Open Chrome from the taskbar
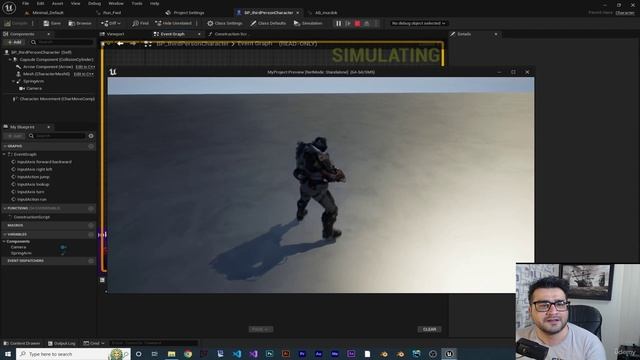The height and width of the screenshot is (360, 640). pos(188,354)
